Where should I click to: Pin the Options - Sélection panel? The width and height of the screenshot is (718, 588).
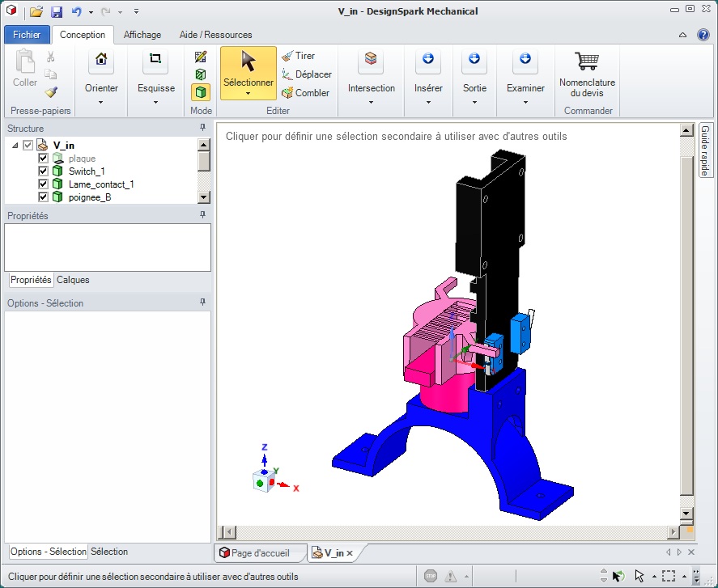click(x=203, y=302)
